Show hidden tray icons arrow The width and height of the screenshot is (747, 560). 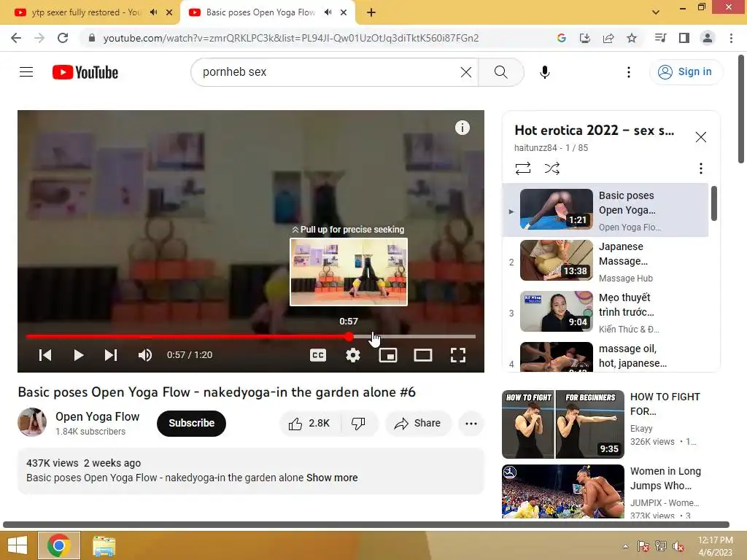coord(625,546)
